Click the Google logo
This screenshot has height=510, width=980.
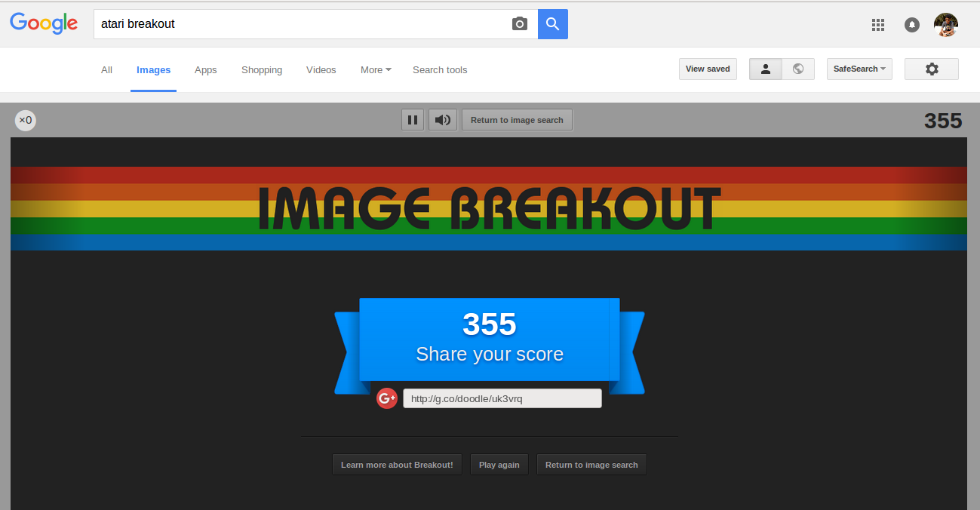44,23
